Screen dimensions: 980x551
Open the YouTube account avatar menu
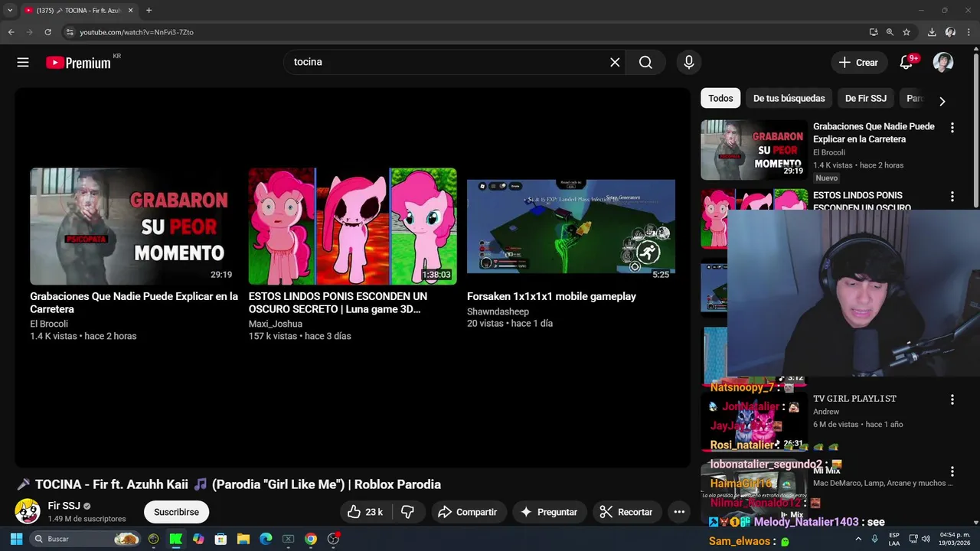coord(943,63)
